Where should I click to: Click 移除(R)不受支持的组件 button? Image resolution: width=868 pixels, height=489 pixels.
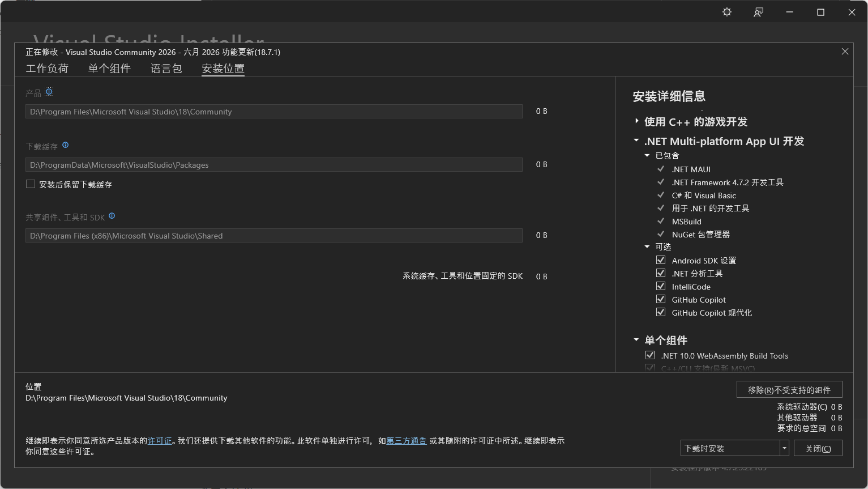pos(789,390)
